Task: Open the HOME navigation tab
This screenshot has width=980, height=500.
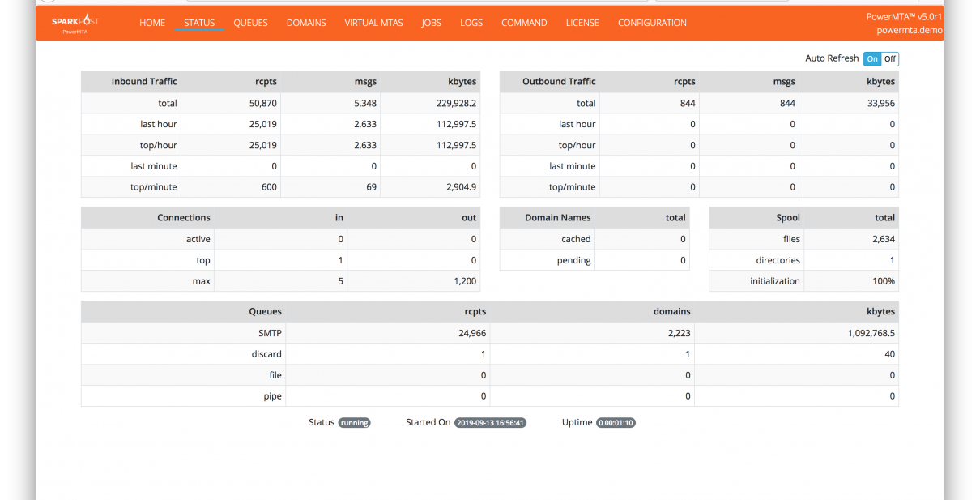Action: tap(152, 23)
